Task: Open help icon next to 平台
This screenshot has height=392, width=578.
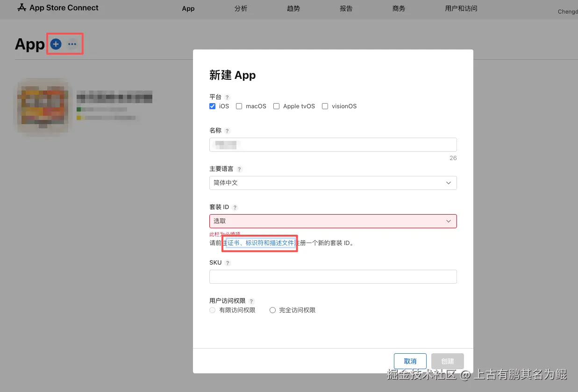Action: point(227,97)
